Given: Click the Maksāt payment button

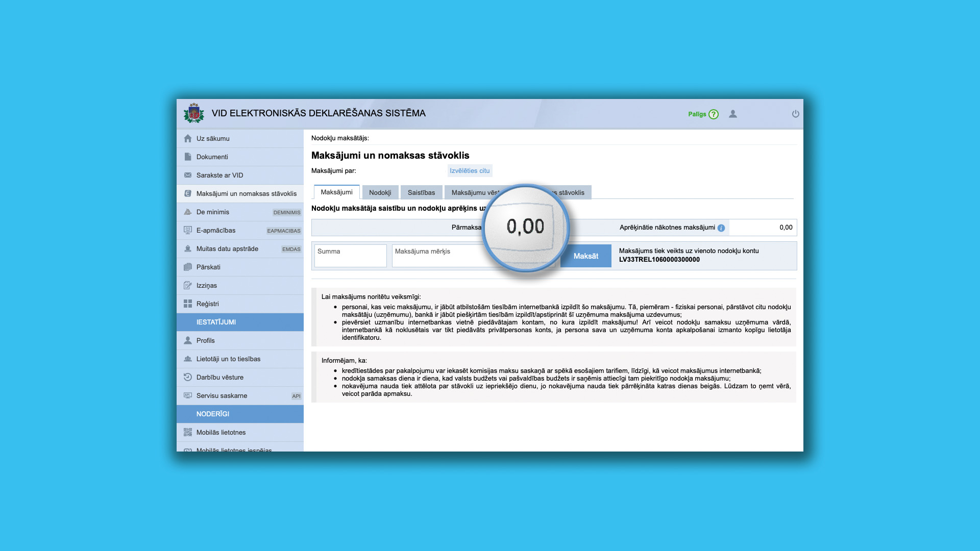Looking at the screenshot, I should [585, 256].
